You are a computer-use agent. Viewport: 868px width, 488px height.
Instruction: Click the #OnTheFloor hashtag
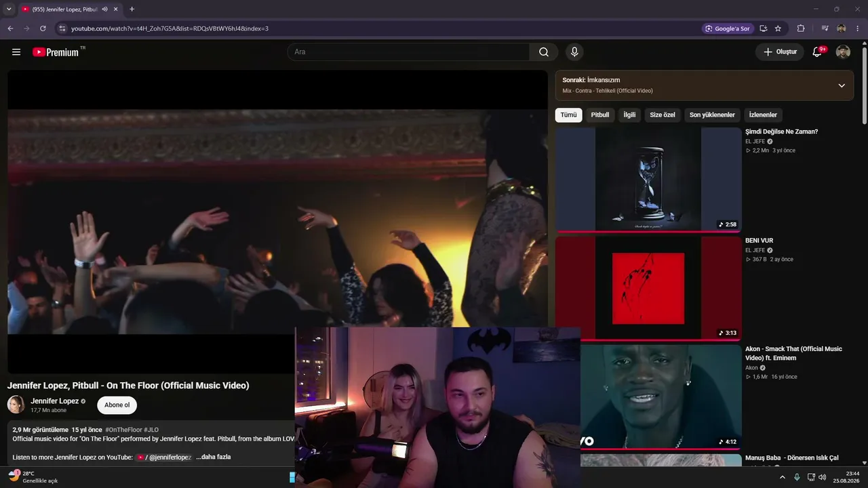coord(123,430)
